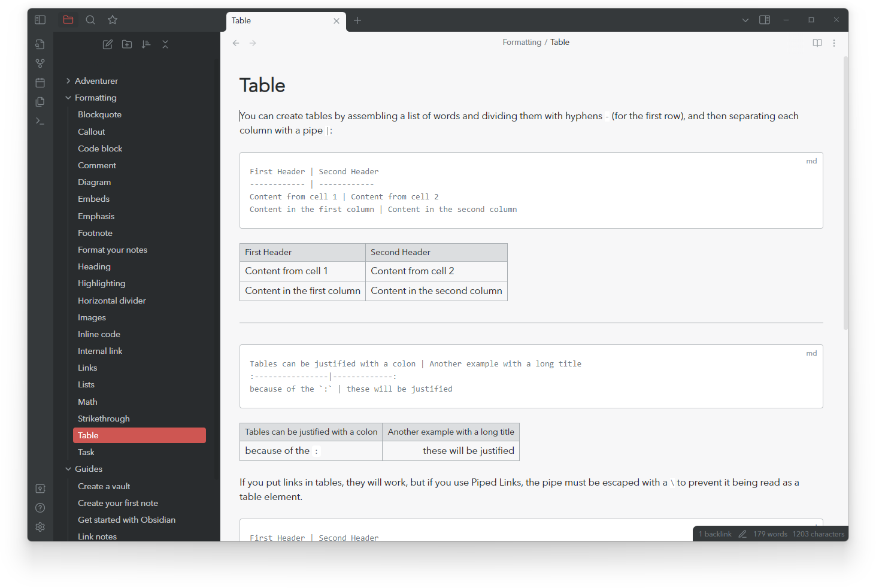Open the tab list dropdown arrow
Image resolution: width=876 pixels, height=588 pixels.
[745, 20]
